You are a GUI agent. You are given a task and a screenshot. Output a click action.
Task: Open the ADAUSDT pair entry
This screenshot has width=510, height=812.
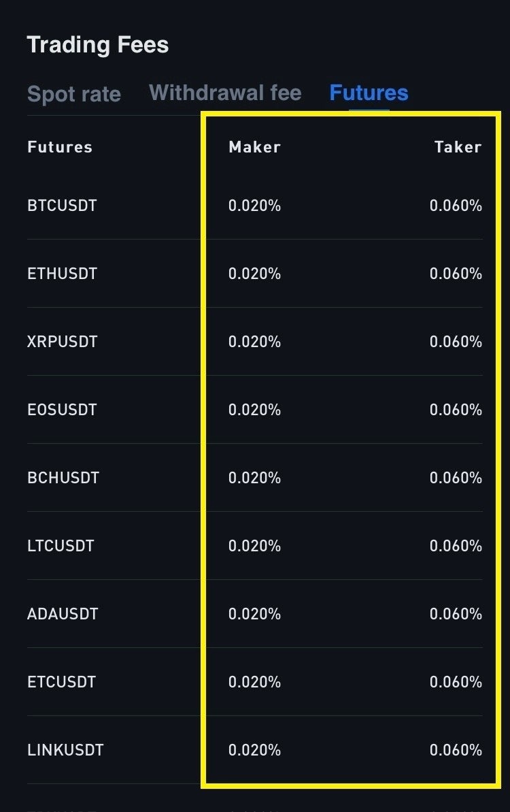tap(63, 614)
